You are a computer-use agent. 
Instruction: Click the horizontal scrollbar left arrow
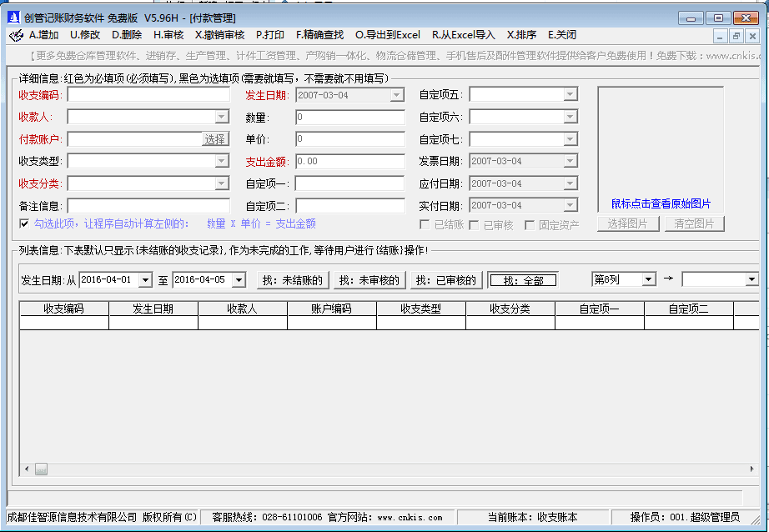pos(26,469)
